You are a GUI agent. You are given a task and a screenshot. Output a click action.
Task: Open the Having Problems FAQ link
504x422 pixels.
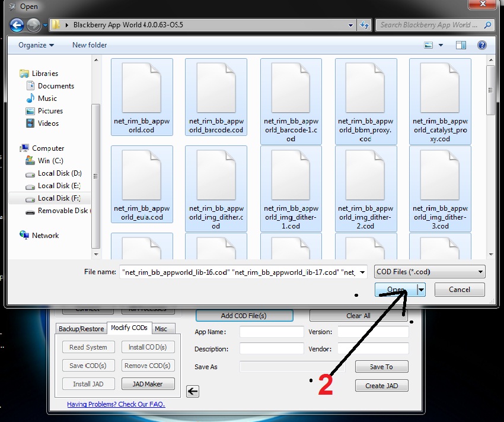click(116, 404)
